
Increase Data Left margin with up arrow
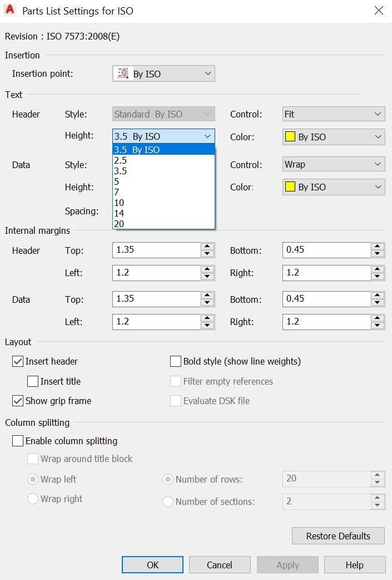(207, 318)
